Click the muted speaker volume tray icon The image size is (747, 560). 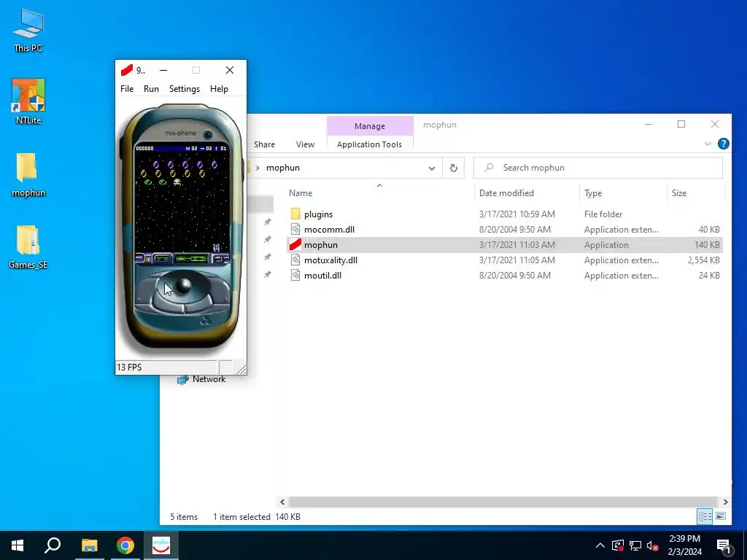coord(652,545)
